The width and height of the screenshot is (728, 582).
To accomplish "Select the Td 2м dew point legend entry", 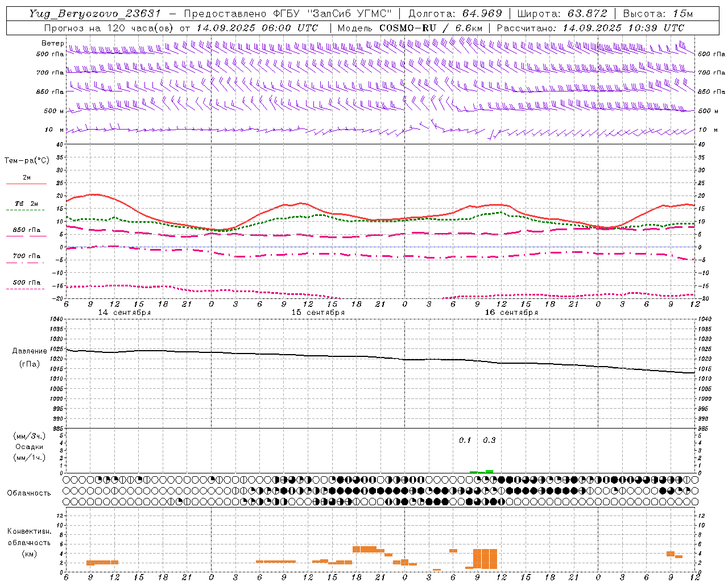I will [27, 203].
